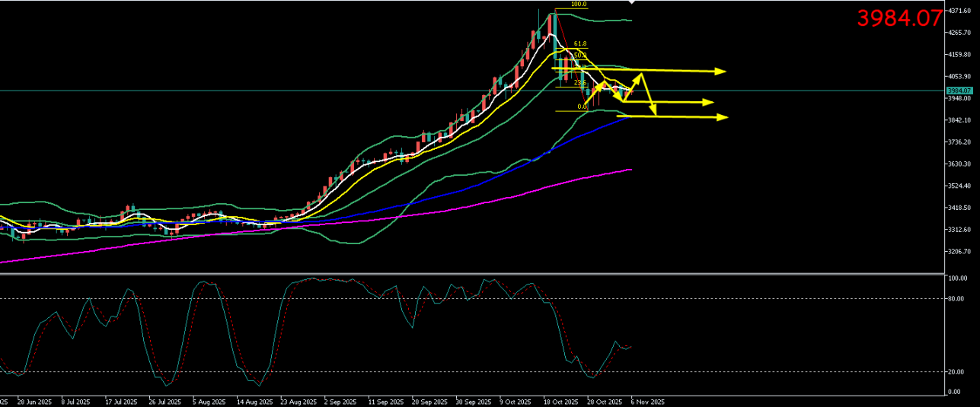Click the lowest yellow horizontal arrow's arrowhead
This screenshot has width=980, height=407.
(723, 117)
